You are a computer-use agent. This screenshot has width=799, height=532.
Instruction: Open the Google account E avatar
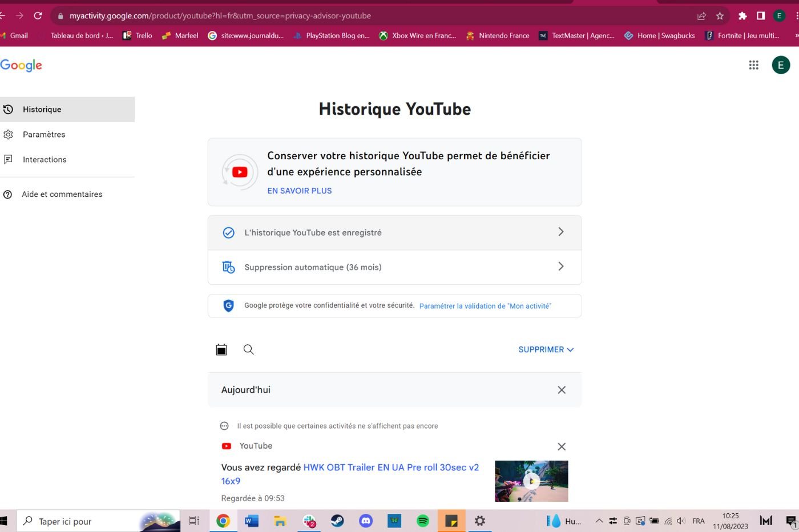[x=781, y=65]
